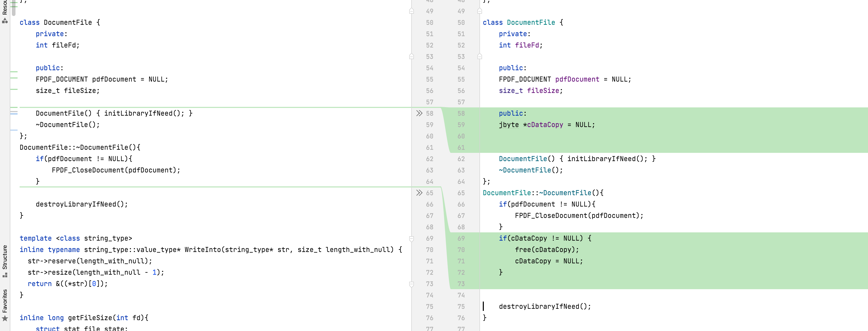868x331 pixels.
Task: Apply the line 65 change arrow
Action: point(419,193)
